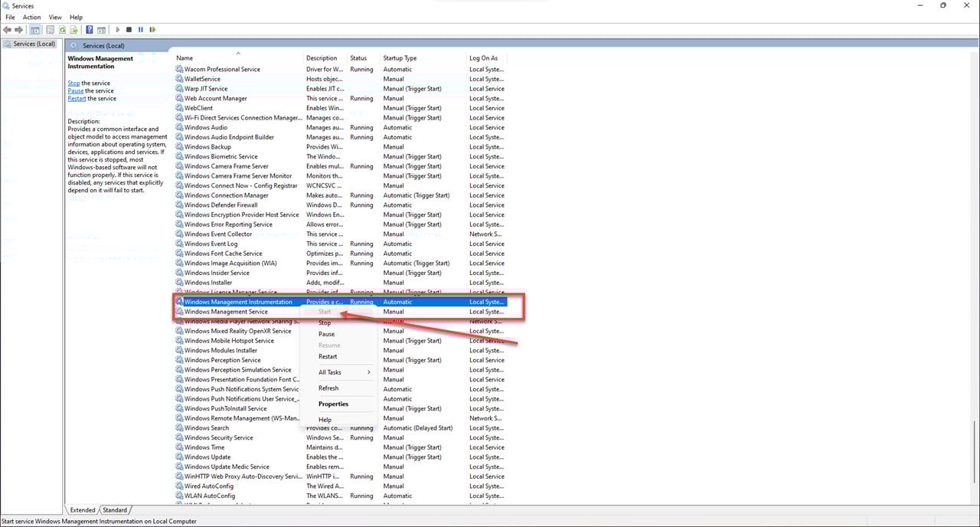Click the Restart the service link

point(77,98)
